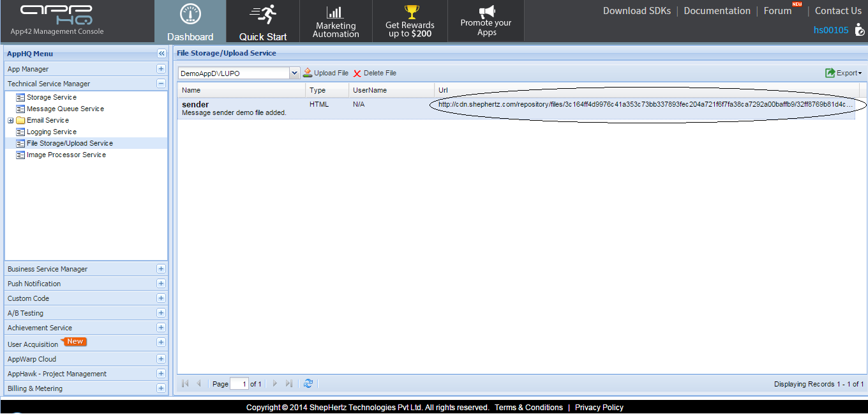Select Storage Service in the tree
This screenshot has height=414, width=868.
[x=51, y=97]
